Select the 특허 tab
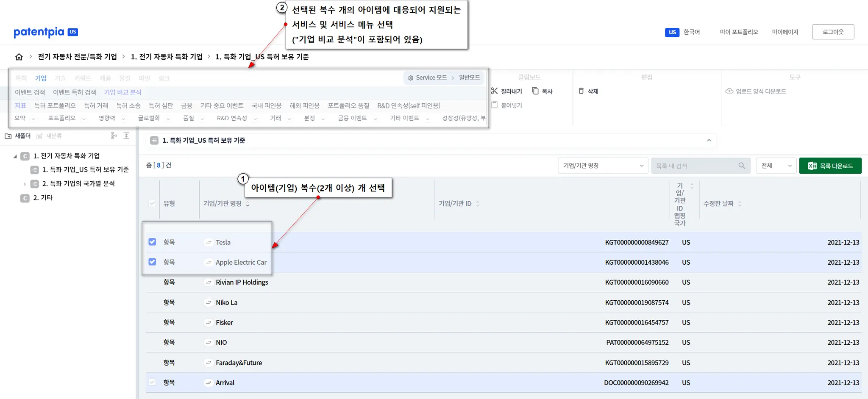The image size is (868, 399). tap(21, 78)
